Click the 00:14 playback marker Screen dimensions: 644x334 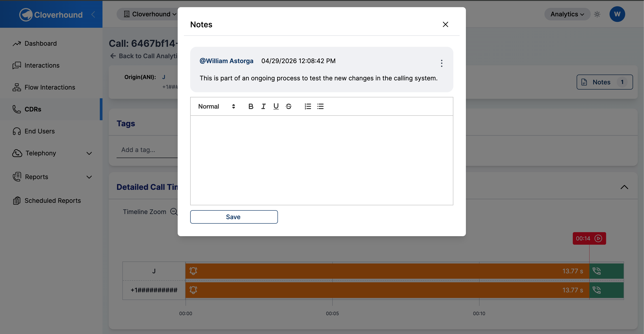[589, 238]
